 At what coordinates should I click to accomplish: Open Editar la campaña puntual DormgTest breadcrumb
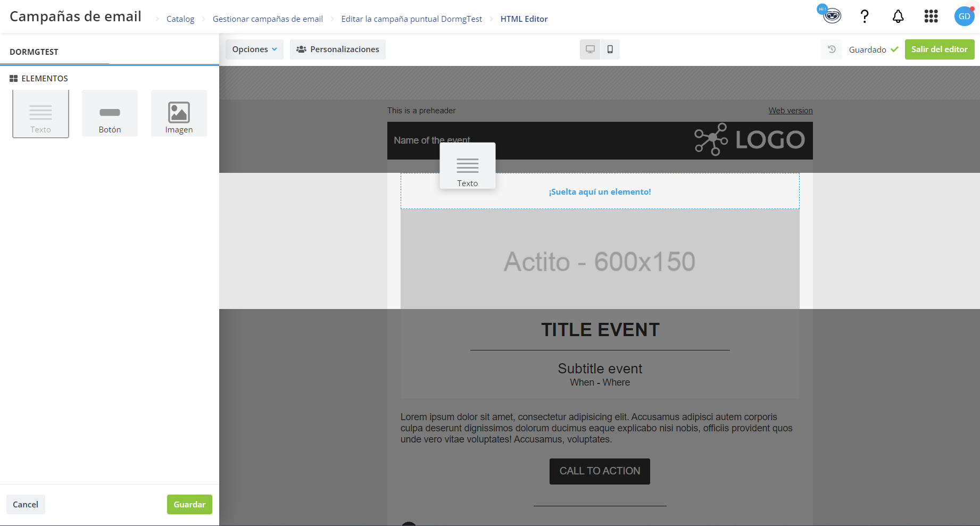(411, 19)
